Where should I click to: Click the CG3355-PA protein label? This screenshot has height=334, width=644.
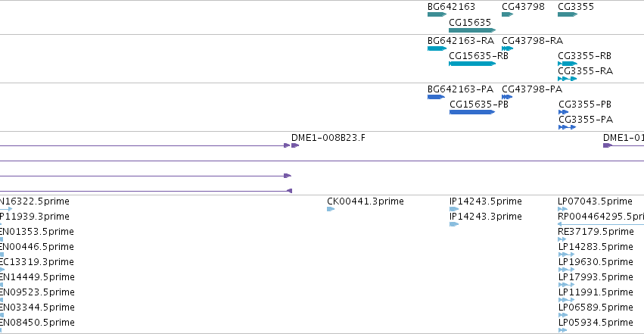coord(586,120)
